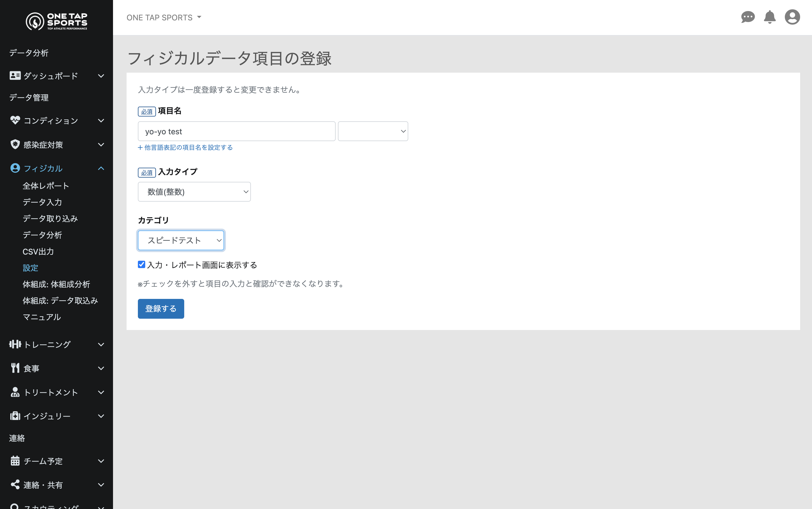Viewport: 812px width, 509px height.
Task: Open CSV出力 in the sidebar
Action: (38, 251)
